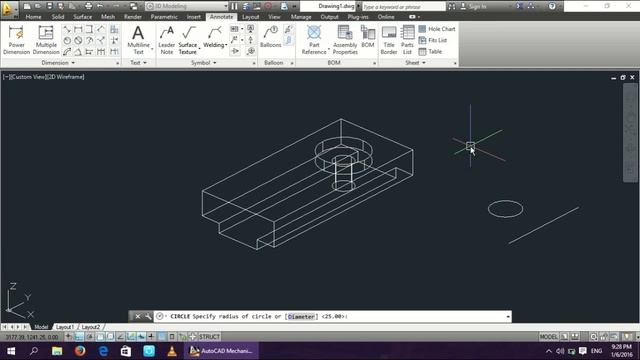Open the VLC cone icon on taskbar

pos(172,351)
